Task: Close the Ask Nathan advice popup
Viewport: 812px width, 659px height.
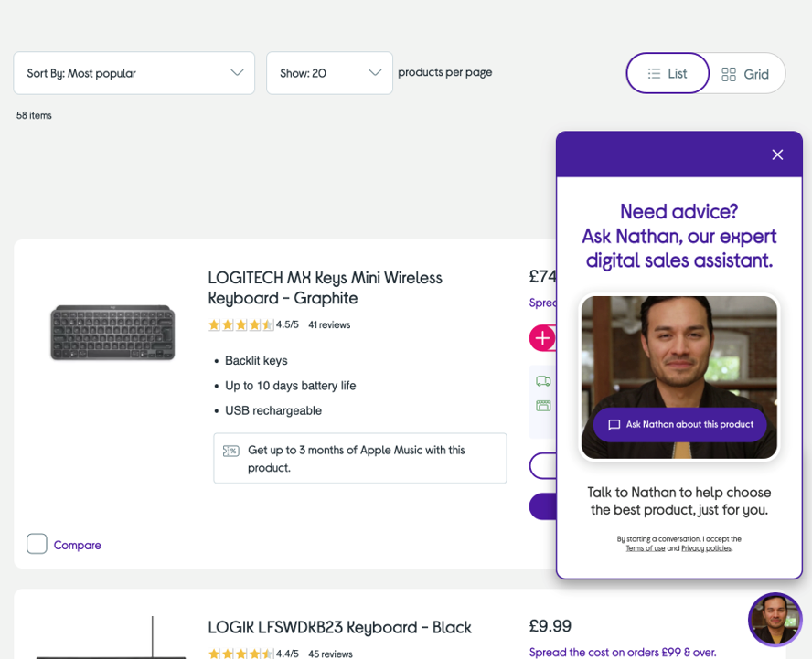Action: 777,154
